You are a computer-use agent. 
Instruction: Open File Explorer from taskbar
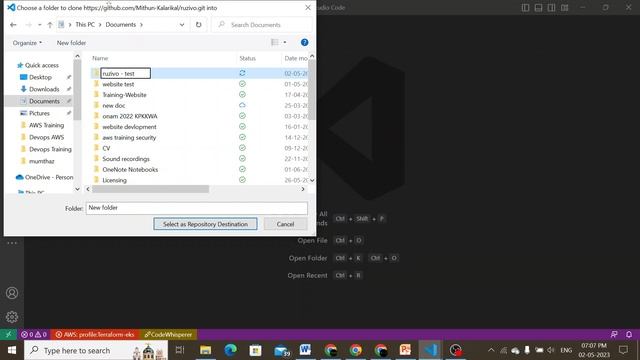205,350
